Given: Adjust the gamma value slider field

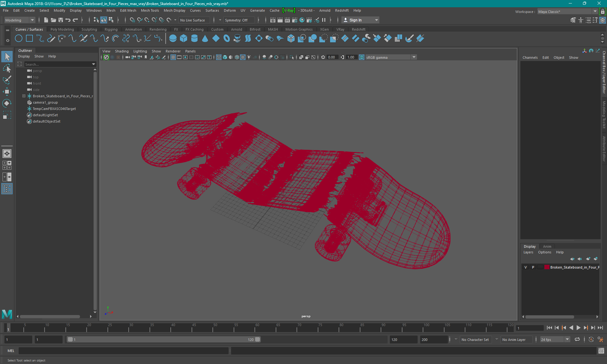Looking at the screenshot, I should point(352,57).
